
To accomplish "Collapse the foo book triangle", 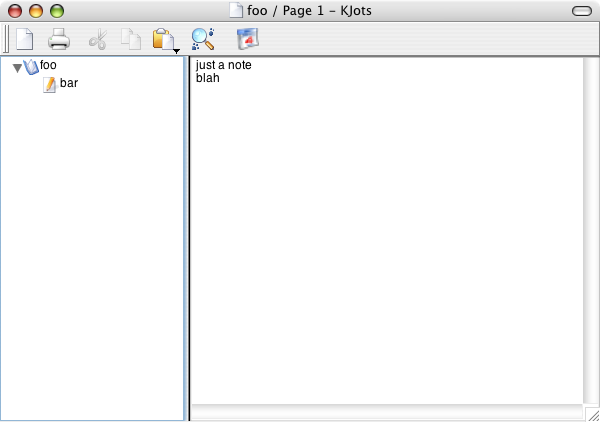I will coord(17,68).
